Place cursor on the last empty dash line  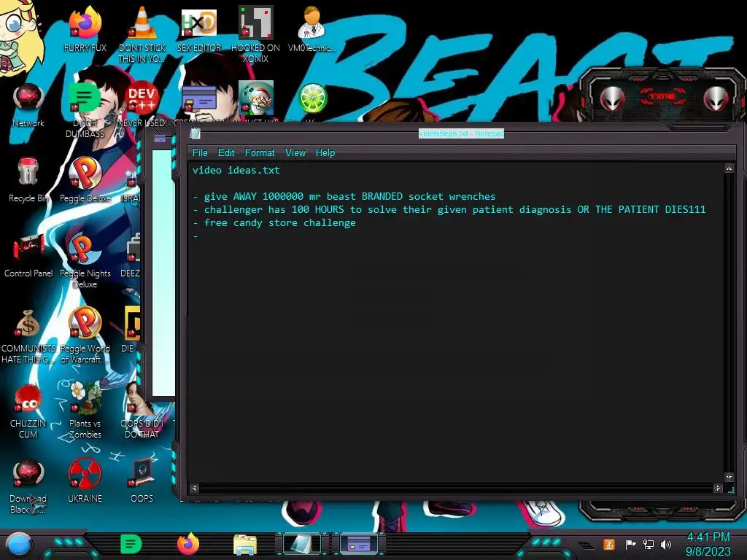pyautogui.click(x=196, y=236)
